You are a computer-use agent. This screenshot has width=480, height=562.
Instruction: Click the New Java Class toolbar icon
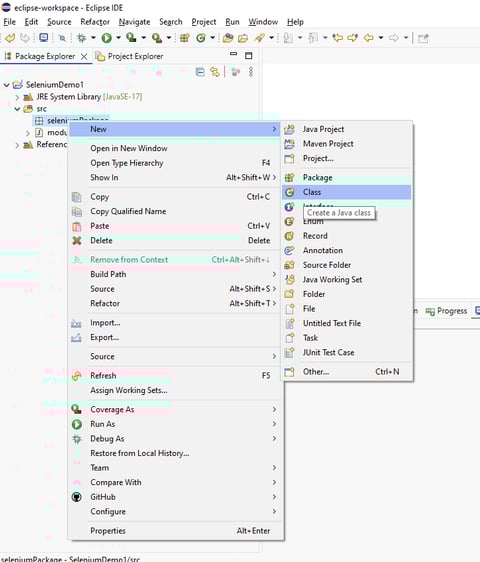[x=201, y=38]
